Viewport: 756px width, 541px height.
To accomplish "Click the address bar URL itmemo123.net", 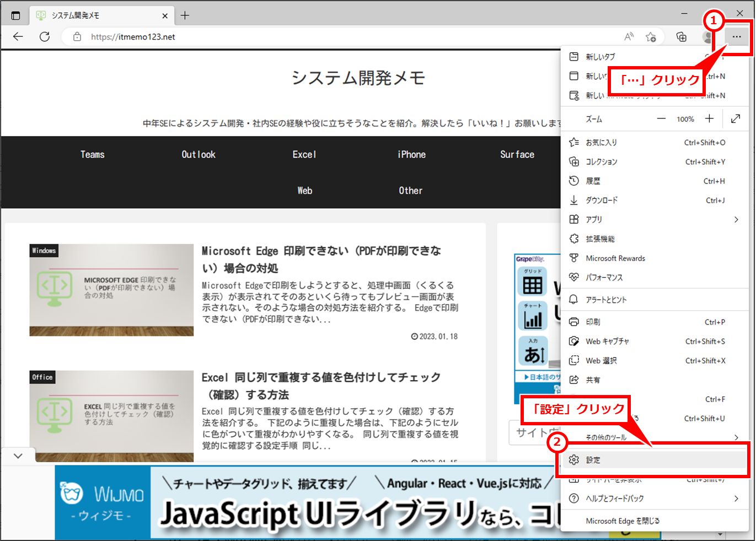I will 133,37.
